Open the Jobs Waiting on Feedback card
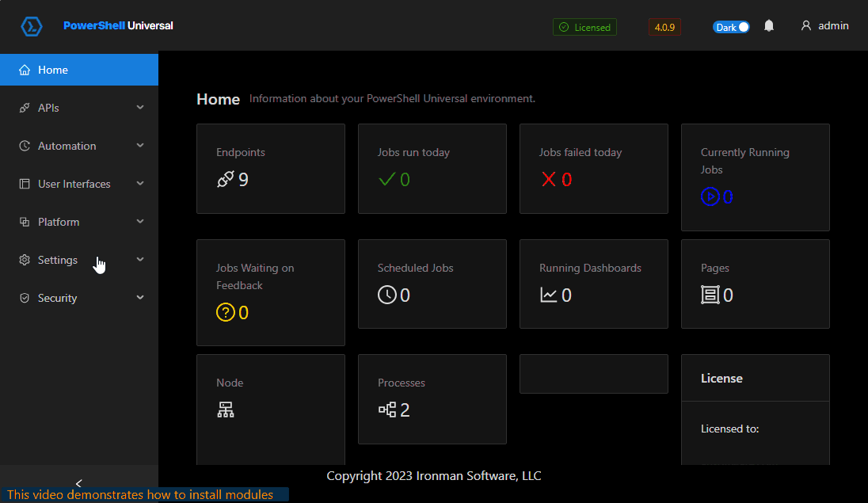 click(x=271, y=292)
